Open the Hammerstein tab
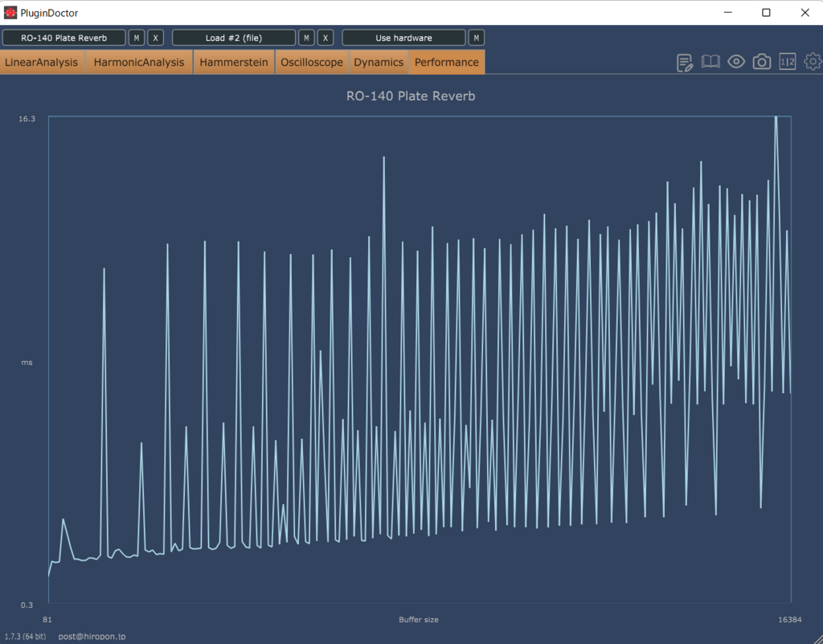Screen dimensions: 823x644 coord(234,62)
